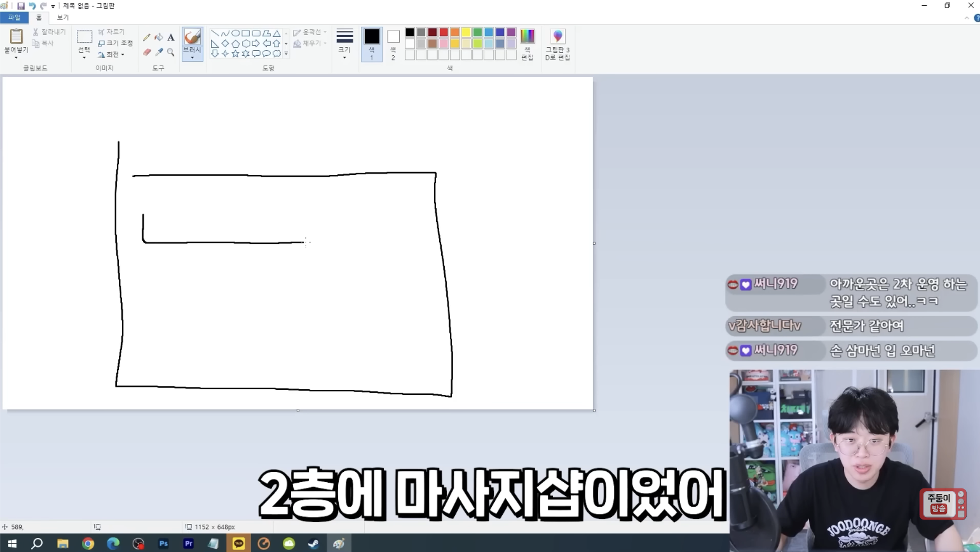Switch to the 보기 (View) tab
This screenshot has height=552, width=980.
(63, 17)
